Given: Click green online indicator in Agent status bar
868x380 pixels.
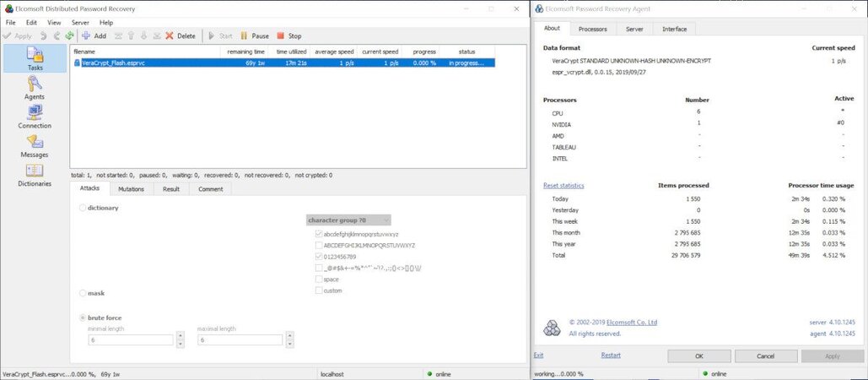Looking at the screenshot, I should pyautogui.click(x=705, y=374).
